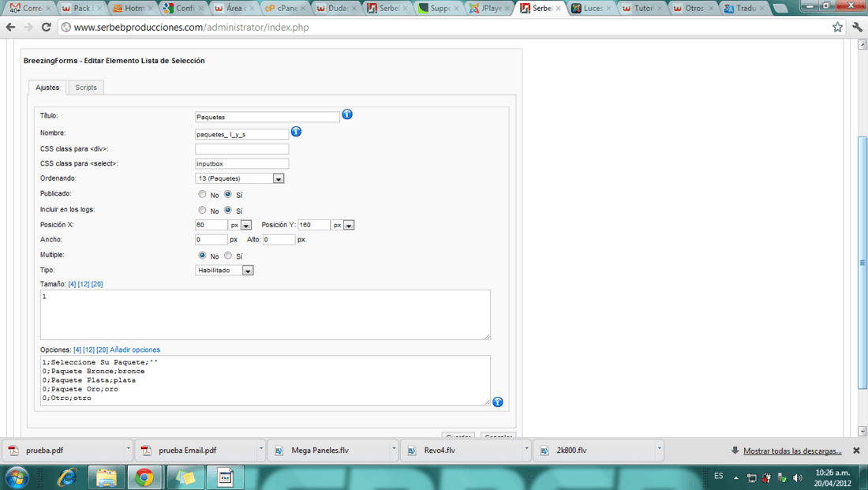
Task: Select No for Incluir en los logs
Action: [x=202, y=211]
